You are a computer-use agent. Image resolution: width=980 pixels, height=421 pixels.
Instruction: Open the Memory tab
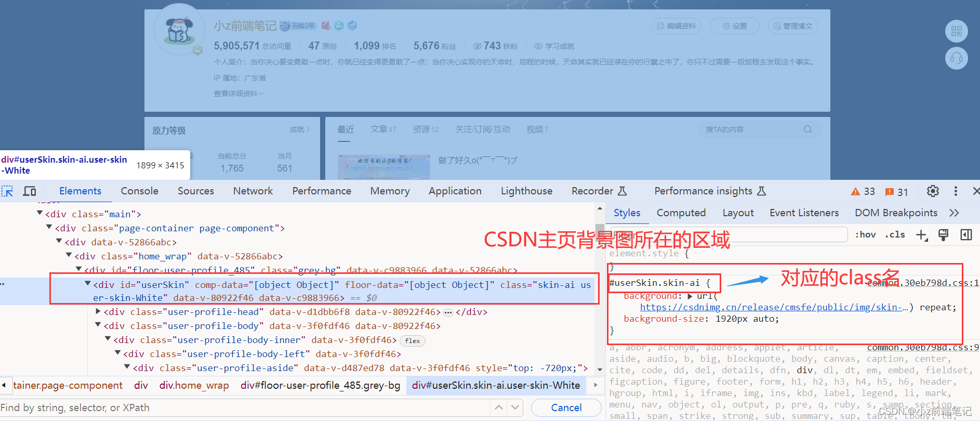390,191
